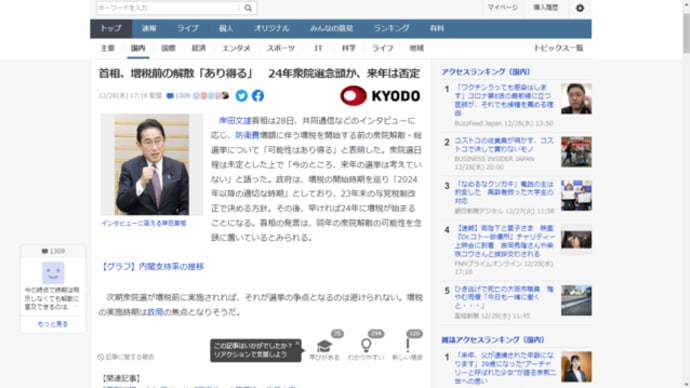Viewport: 690px width, 388px height.
Task: React with lightbulb わかりやすい icon
Action: click(x=366, y=346)
